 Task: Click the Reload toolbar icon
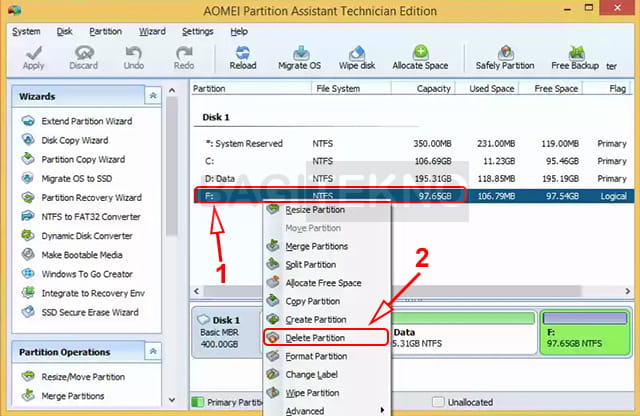243,58
